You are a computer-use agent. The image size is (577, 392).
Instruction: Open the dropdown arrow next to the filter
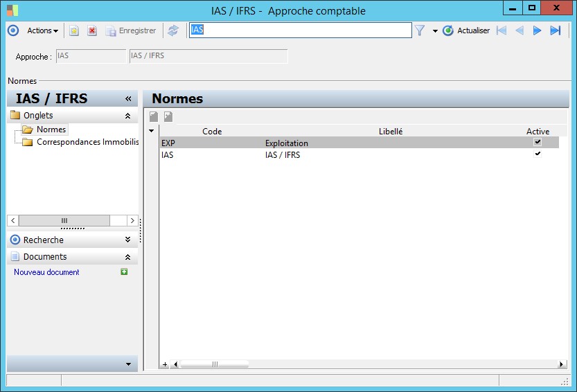(435, 31)
